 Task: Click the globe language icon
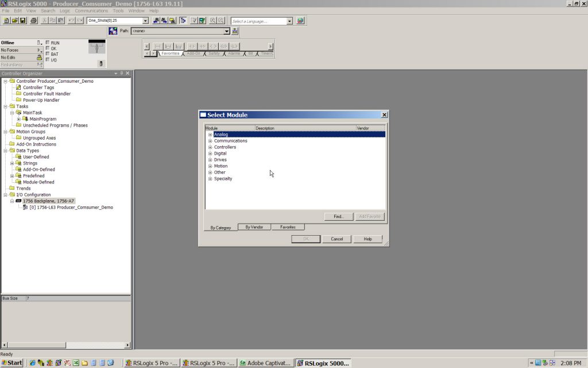point(300,21)
